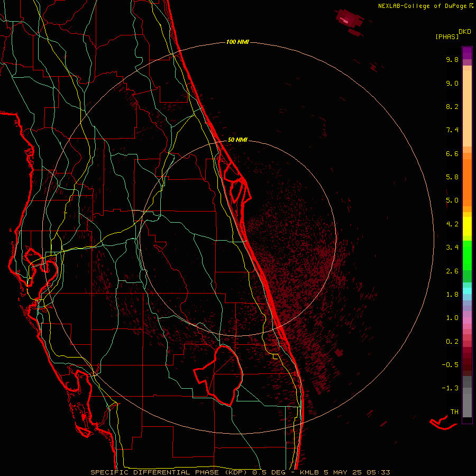Select the 7.4 scale value

tap(452, 130)
